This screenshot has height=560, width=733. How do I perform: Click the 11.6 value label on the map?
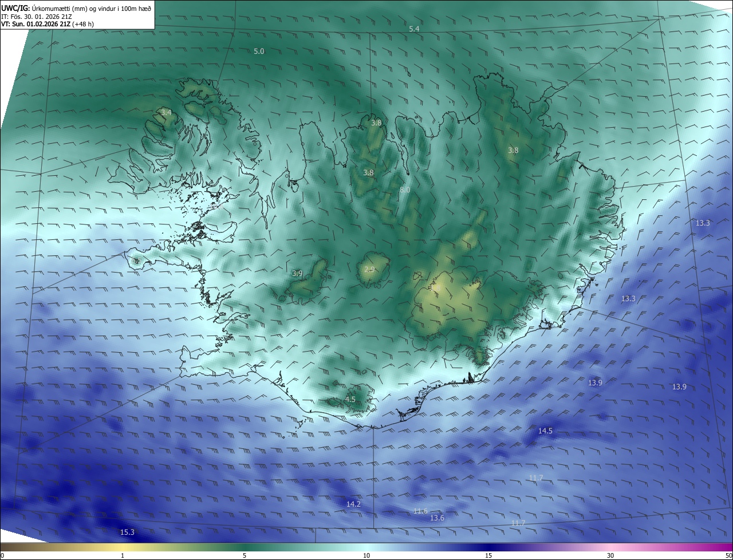(420, 511)
